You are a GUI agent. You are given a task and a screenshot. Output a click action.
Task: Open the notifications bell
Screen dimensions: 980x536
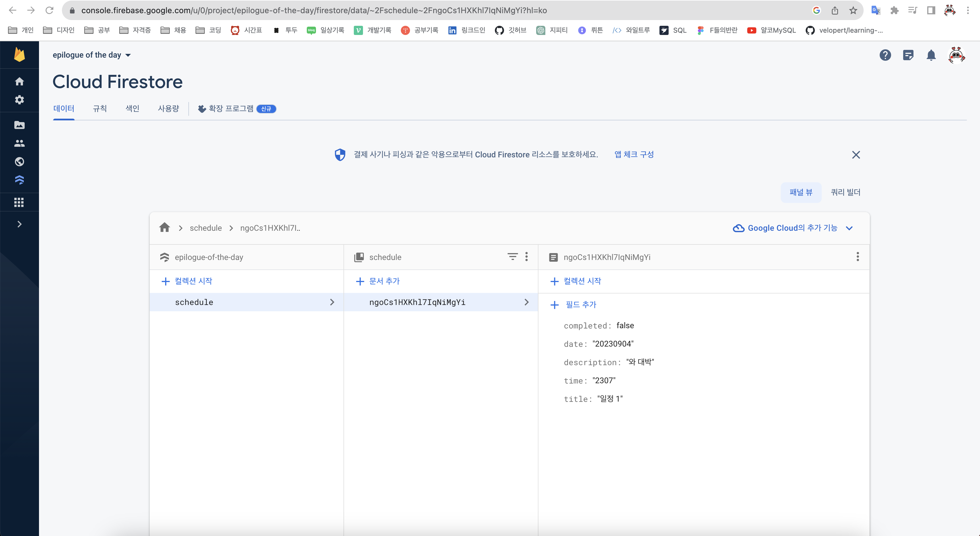tap(931, 55)
